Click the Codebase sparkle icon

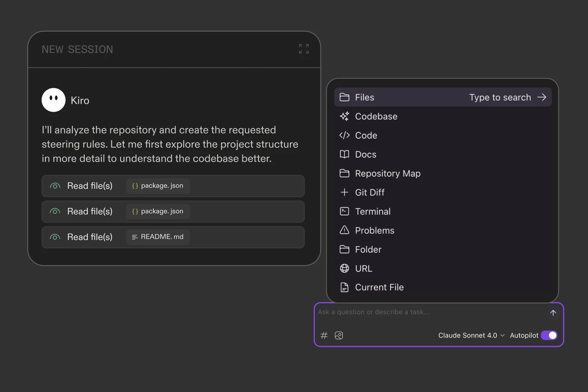[344, 116]
